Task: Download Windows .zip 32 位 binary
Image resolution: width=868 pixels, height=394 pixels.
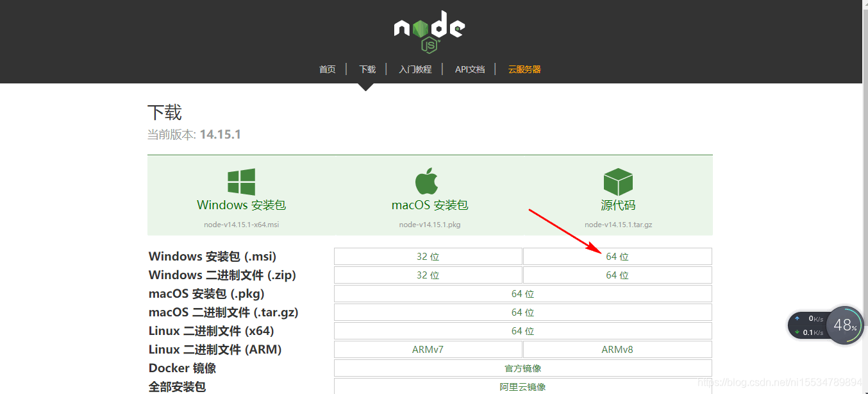Action: tap(428, 275)
